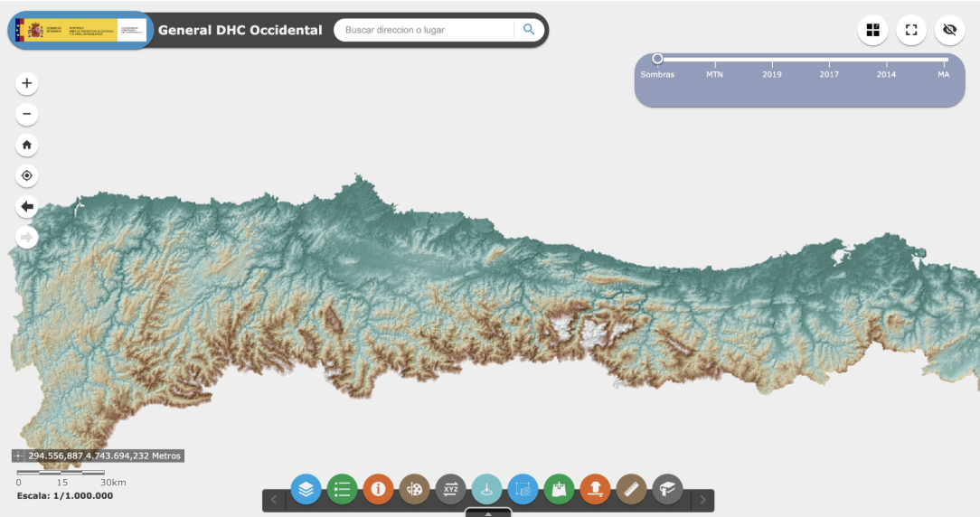Toggle fullscreen map view
Image resolution: width=980 pixels, height=517 pixels.
[911, 30]
